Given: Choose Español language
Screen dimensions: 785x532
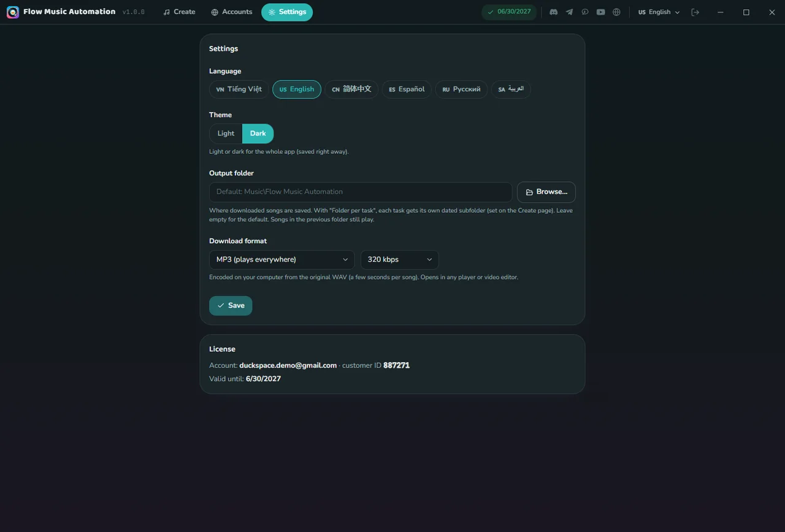Looking at the screenshot, I should point(407,89).
